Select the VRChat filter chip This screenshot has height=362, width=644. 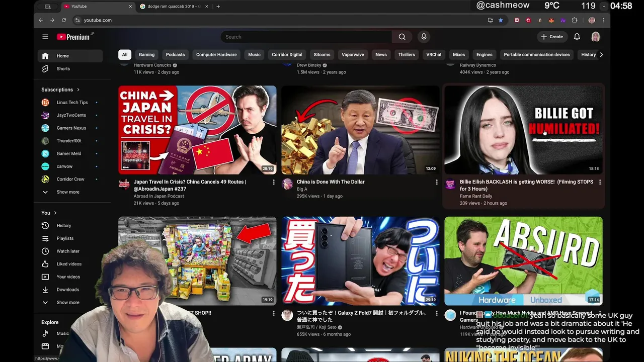(434, 55)
